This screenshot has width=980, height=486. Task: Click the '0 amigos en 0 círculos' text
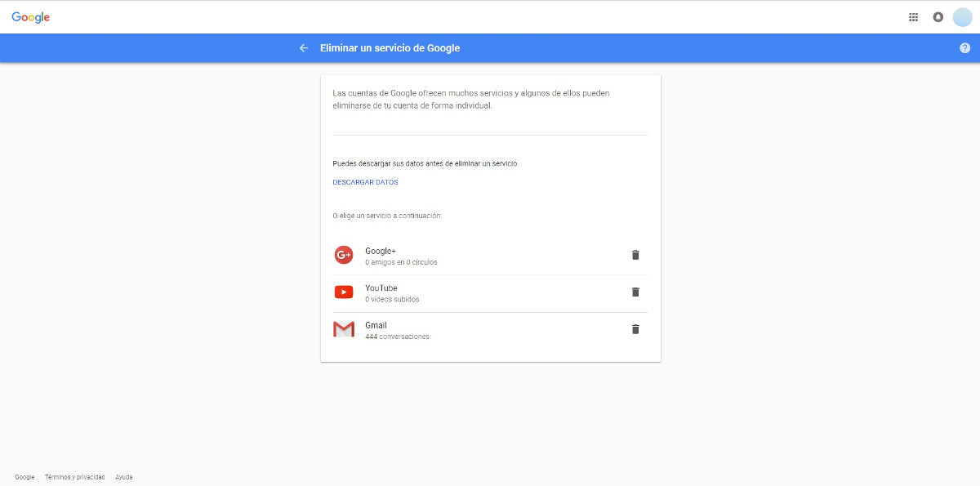pyautogui.click(x=401, y=262)
